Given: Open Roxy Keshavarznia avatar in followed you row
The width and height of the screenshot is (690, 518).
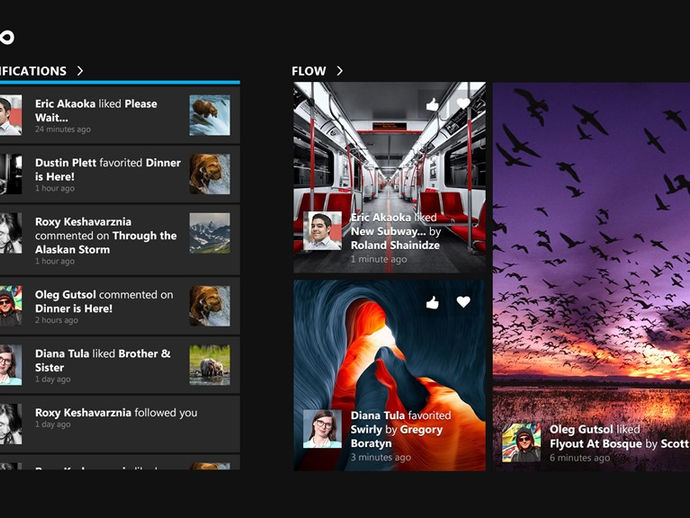Looking at the screenshot, I should point(11,424).
